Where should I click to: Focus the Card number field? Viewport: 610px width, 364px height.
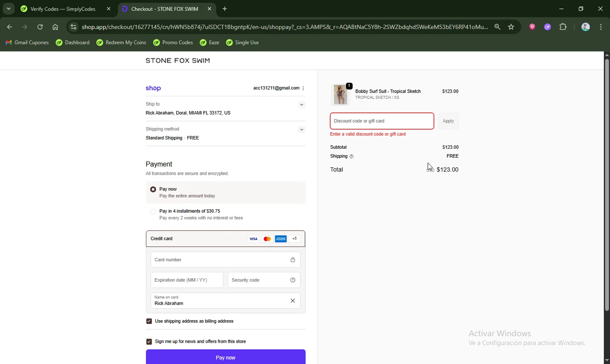click(x=225, y=260)
